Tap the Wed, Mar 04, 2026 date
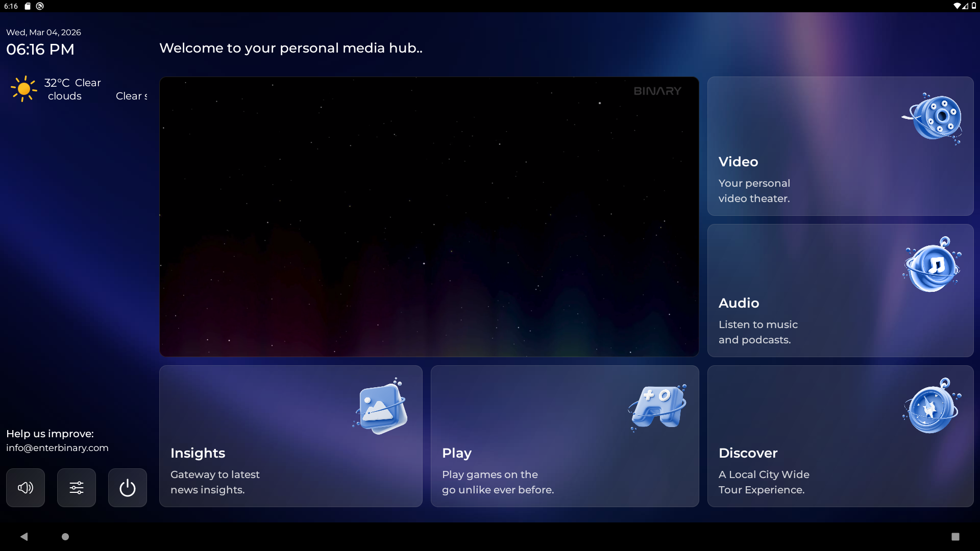Viewport: 980px width, 551px height. [43, 32]
